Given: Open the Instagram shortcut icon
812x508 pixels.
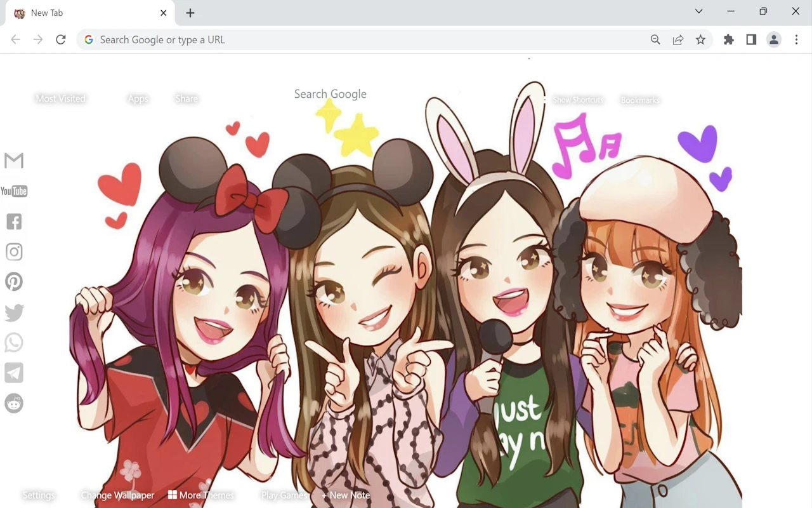Looking at the screenshot, I should 14,252.
